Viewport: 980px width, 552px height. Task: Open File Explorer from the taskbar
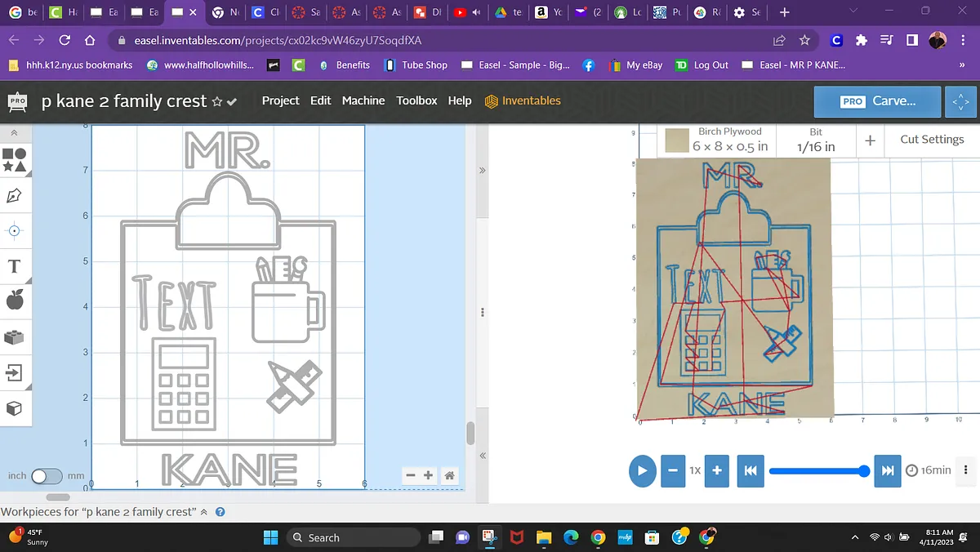[x=544, y=537]
